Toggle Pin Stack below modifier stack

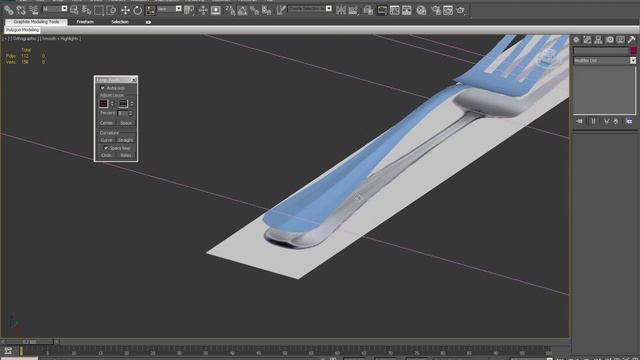579,121
